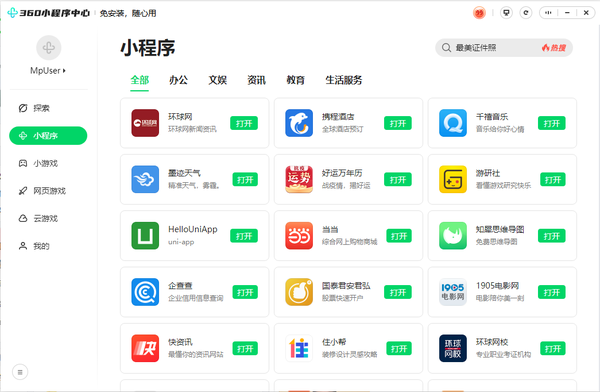Open 我的 in the sidebar
Viewport: 600px width, 392px height.
coord(48,246)
